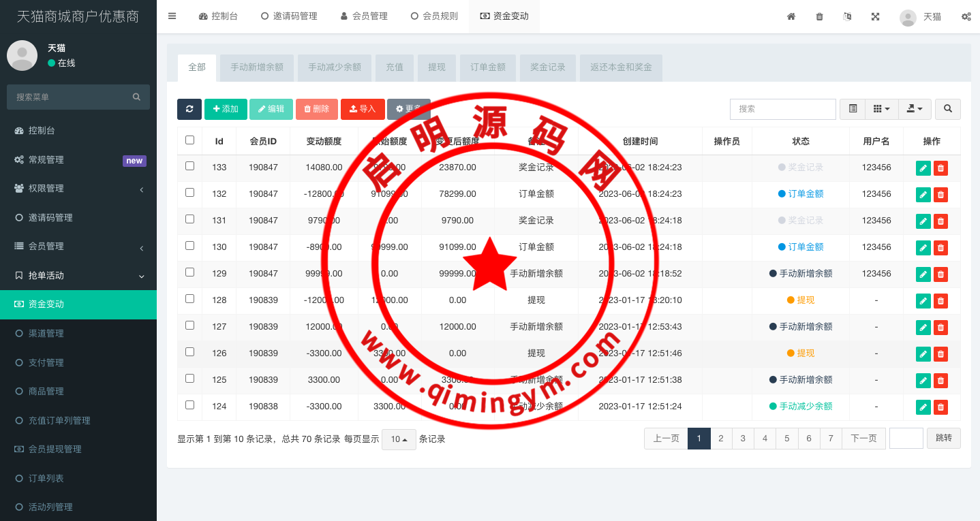Click the refresh button above the table
This screenshot has height=521, width=980.
coord(189,109)
